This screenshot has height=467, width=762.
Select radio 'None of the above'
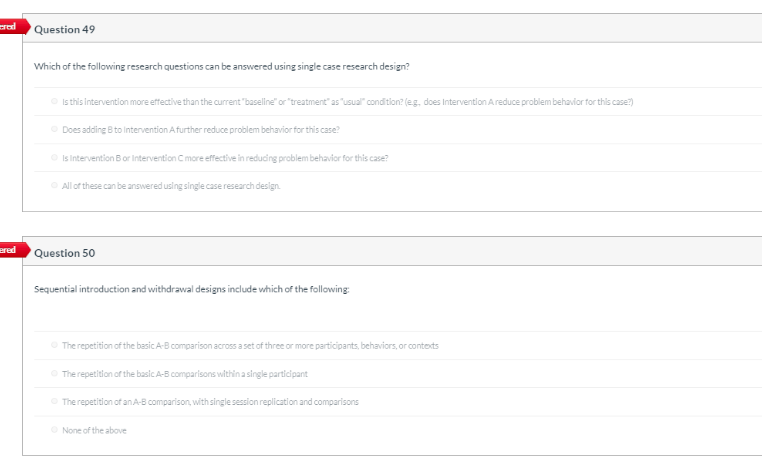(54, 430)
